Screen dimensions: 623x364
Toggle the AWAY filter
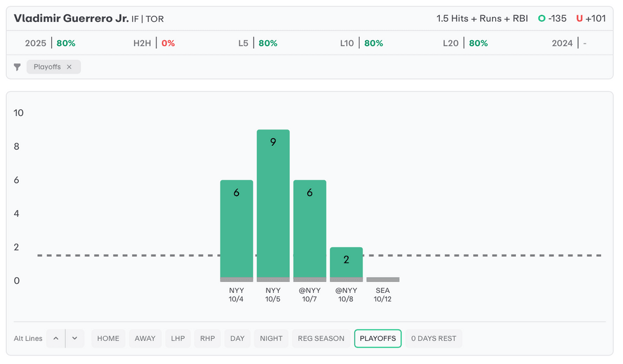tap(145, 338)
